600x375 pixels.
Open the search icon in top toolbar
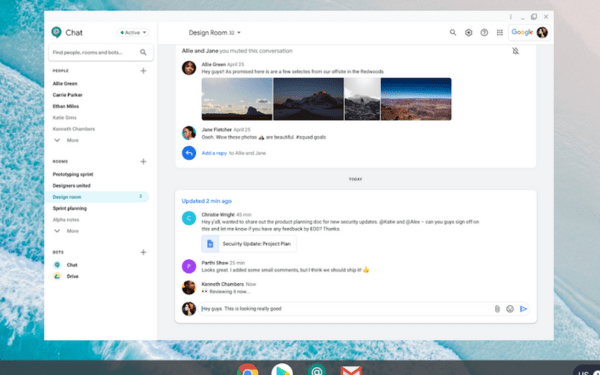click(x=453, y=33)
